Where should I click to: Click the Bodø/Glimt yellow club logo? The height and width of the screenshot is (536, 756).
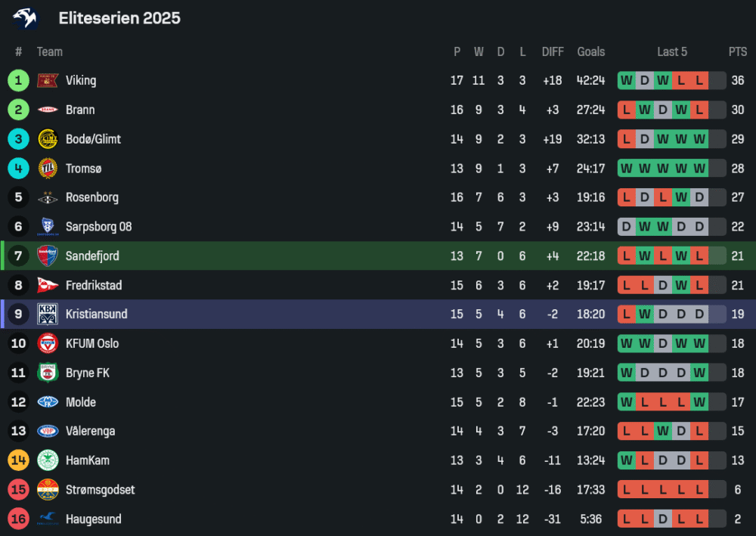pos(48,139)
